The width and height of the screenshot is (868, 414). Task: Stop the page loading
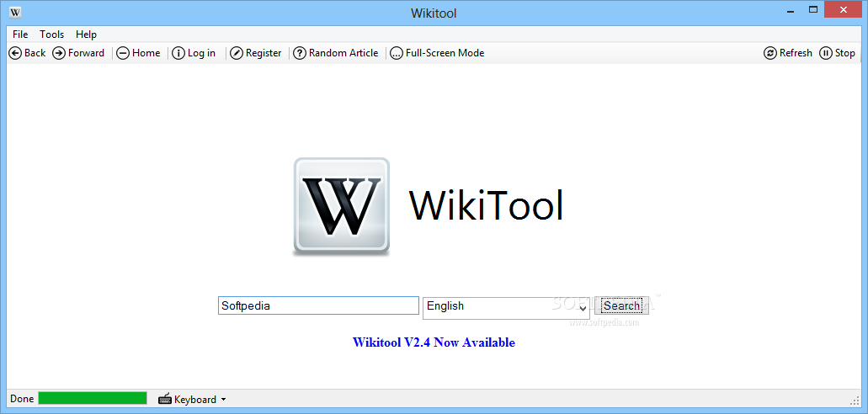coord(837,53)
